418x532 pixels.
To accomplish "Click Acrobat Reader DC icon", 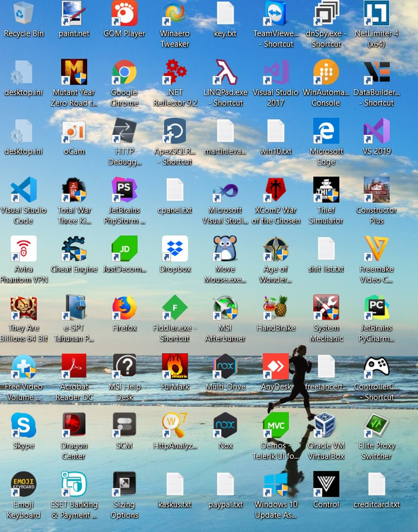I will pyautogui.click(x=74, y=366).
